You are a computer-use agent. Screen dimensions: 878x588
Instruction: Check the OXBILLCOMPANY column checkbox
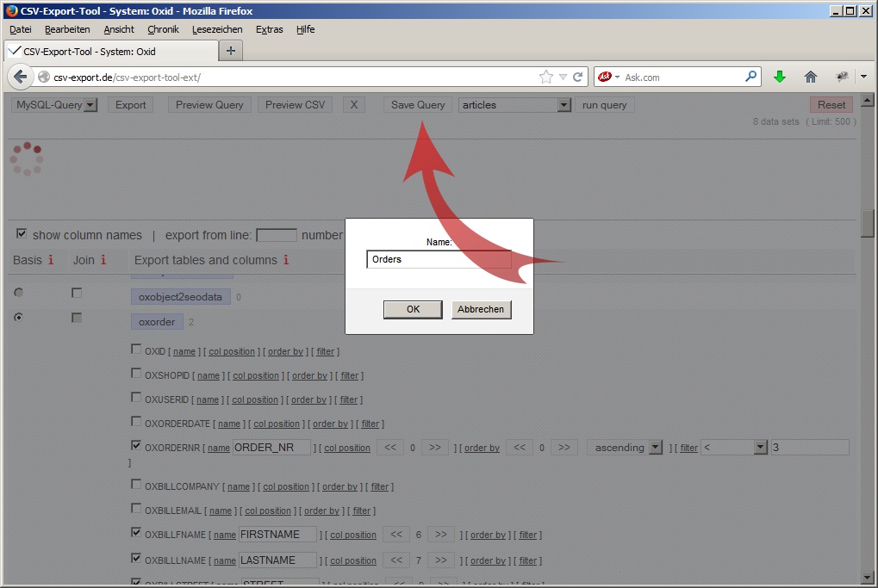click(136, 484)
